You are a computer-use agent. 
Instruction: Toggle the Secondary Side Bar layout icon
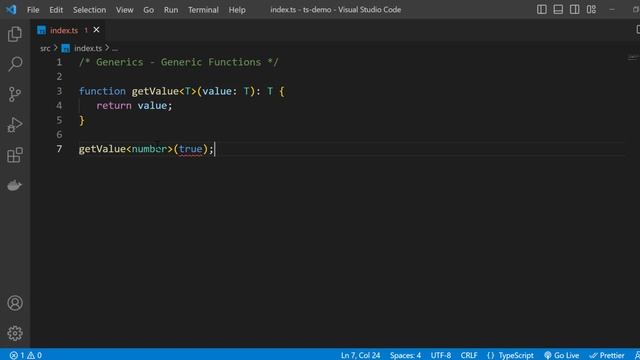pos(574,9)
